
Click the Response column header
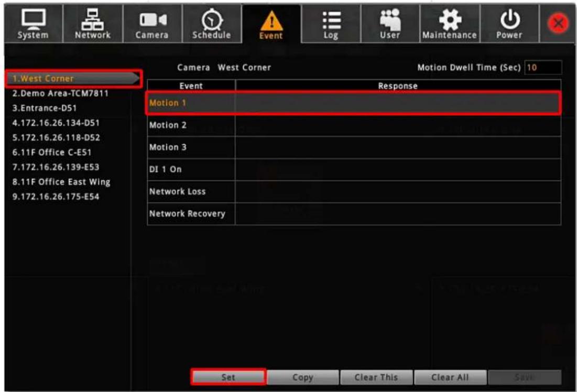pyautogui.click(x=398, y=86)
